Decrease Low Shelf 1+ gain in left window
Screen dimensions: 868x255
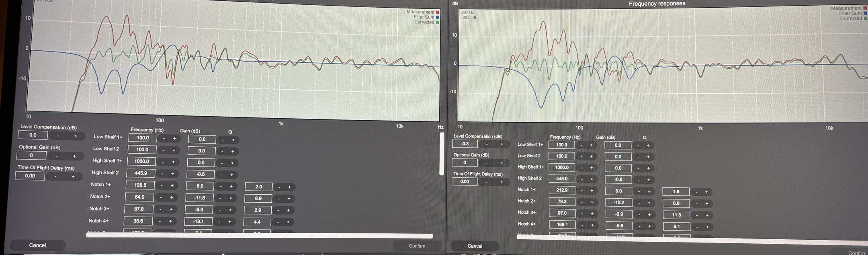pos(223,140)
